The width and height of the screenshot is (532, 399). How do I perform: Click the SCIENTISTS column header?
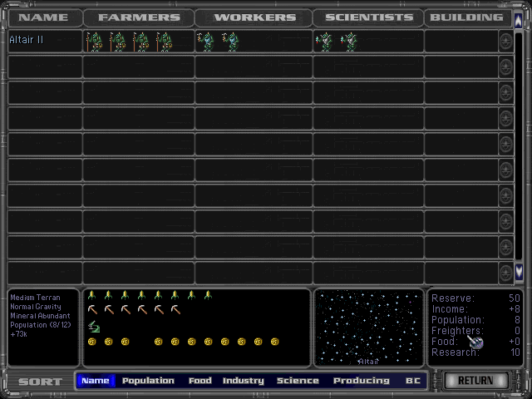369,17
